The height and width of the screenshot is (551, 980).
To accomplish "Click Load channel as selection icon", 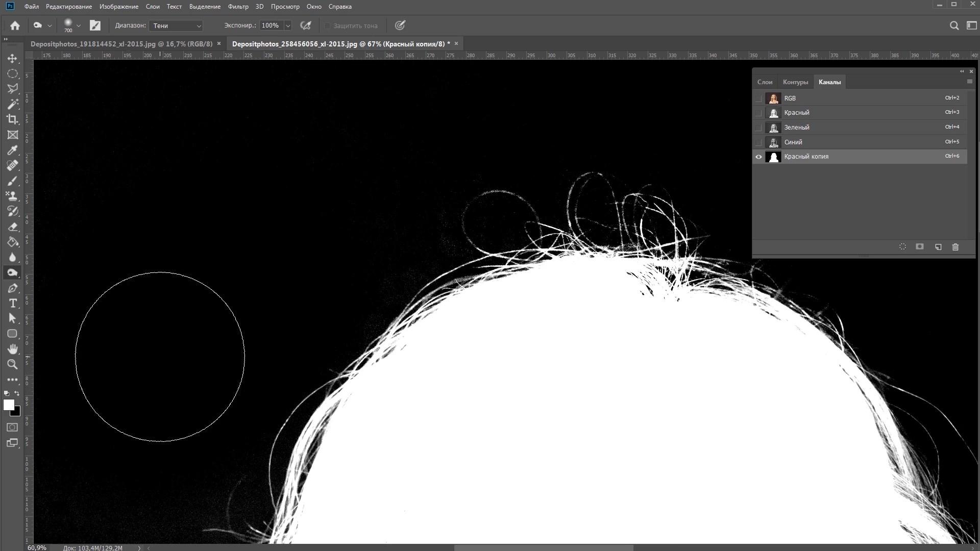I will (902, 247).
